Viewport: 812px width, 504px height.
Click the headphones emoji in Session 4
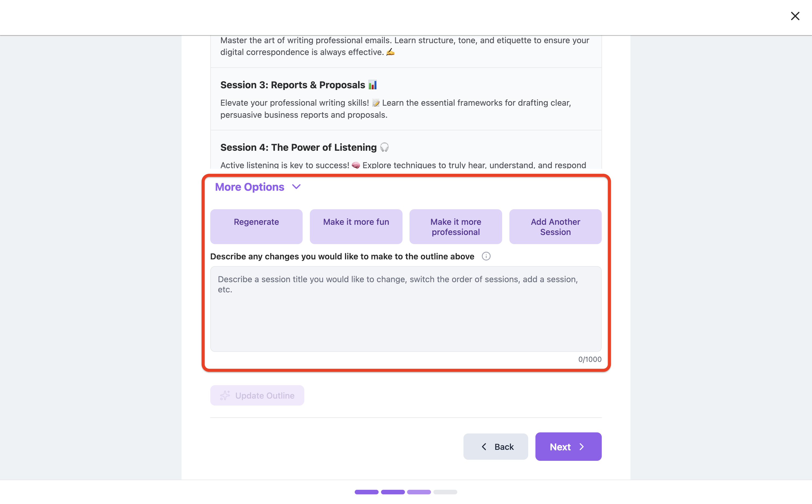click(x=384, y=147)
